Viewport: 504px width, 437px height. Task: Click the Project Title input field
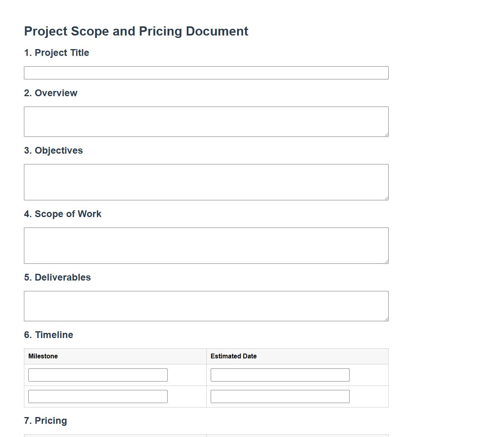coord(206,73)
